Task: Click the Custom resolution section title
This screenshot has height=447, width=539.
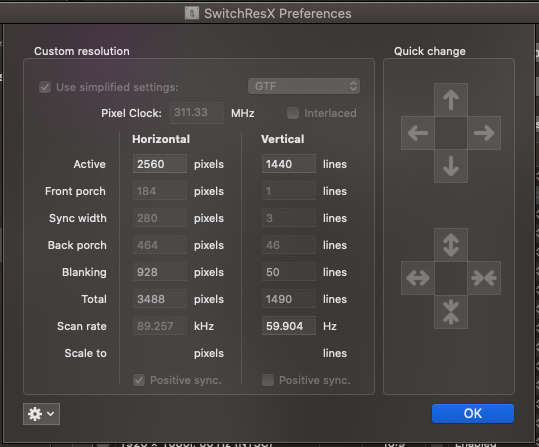Action: [82, 51]
